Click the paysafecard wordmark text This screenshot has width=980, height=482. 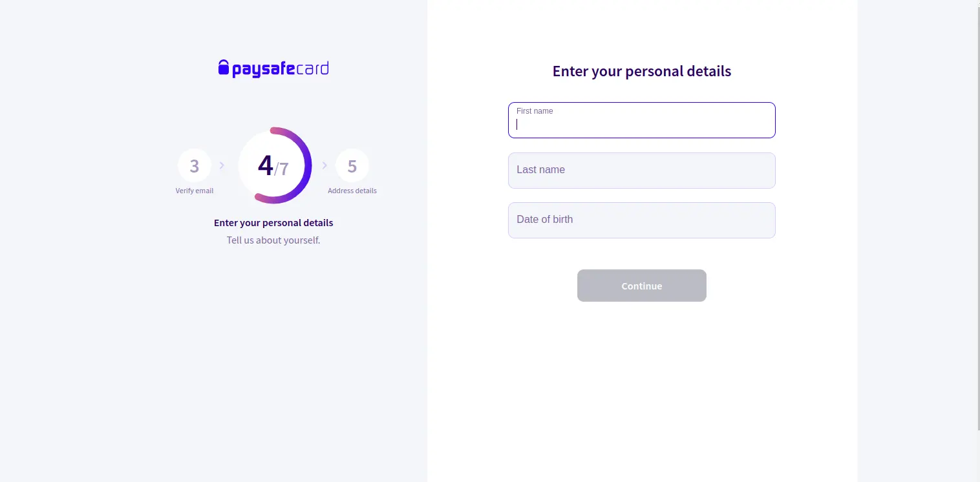click(x=281, y=69)
